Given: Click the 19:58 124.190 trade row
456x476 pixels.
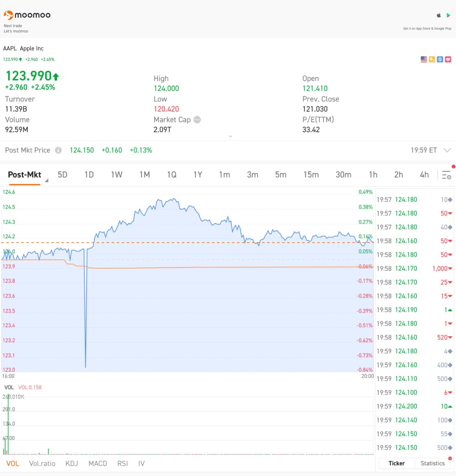Looking at the screenshot, I should click(414, 310).
